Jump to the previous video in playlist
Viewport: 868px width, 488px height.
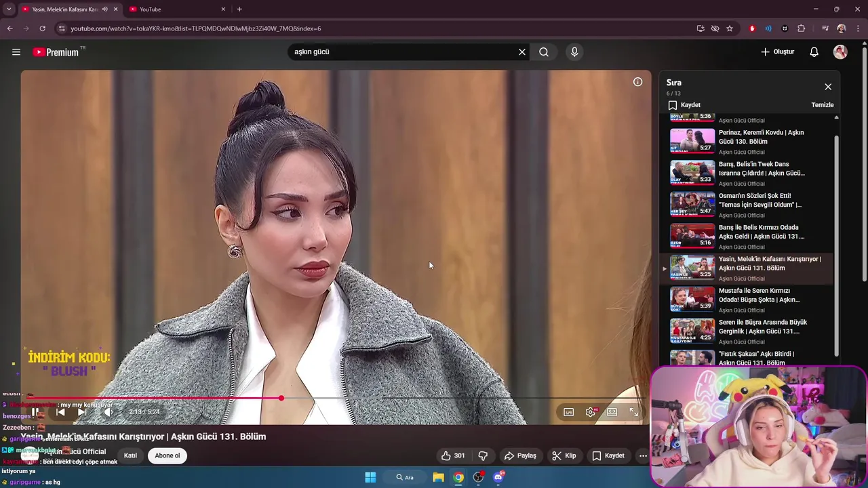click(x=60, y=411)
